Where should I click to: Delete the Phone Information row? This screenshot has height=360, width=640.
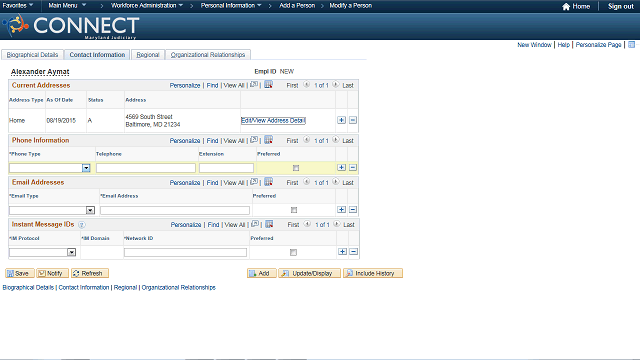(353, 167)
